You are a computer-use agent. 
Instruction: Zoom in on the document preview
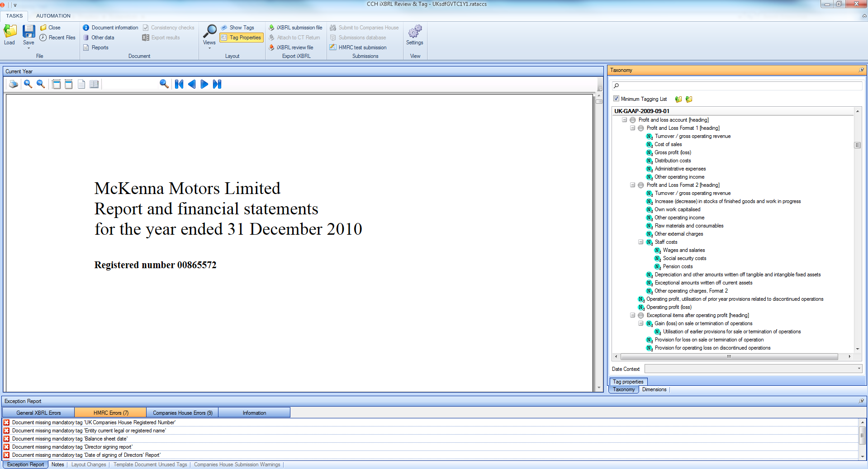point(28,84)
